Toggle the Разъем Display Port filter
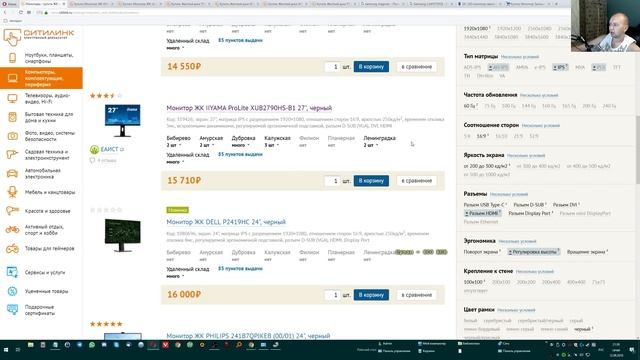Screen dimensions: 640x360 tap(531, 213)
